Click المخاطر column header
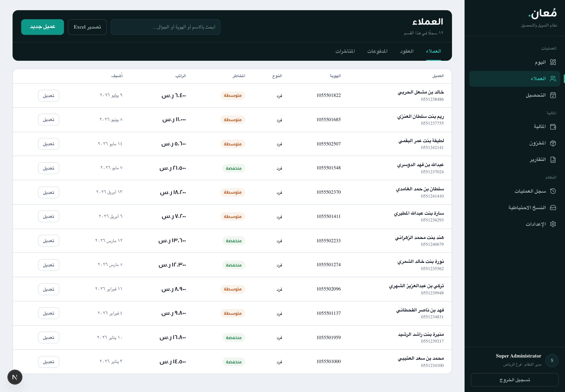This screenshot has width=565, height=392. 239,76
